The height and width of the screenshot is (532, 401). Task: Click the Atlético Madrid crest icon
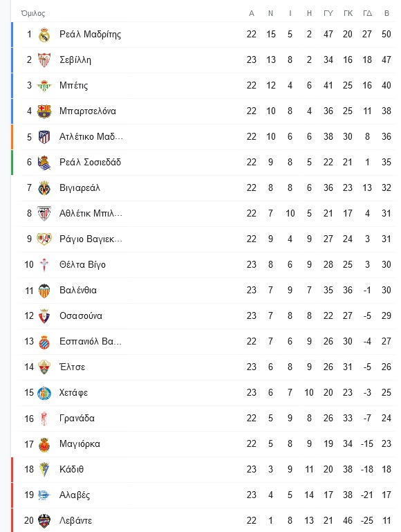point(44,137)
